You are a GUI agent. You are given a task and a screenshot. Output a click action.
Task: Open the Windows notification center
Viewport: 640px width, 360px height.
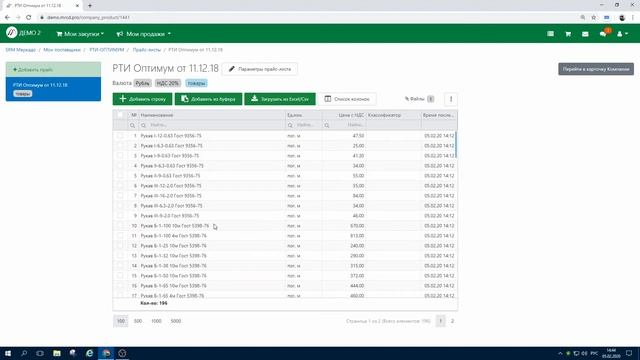pyautogui.click(x=629, y=353)
